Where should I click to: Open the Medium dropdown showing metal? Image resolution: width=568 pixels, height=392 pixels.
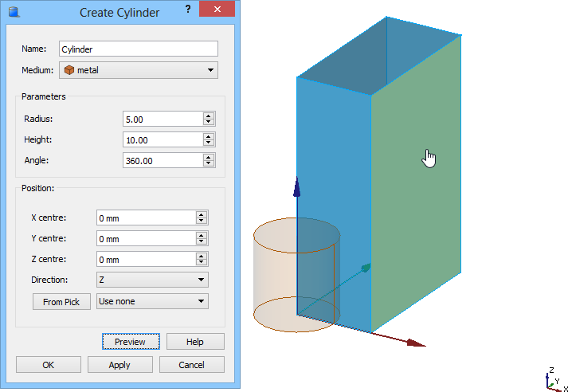(139, 70)
